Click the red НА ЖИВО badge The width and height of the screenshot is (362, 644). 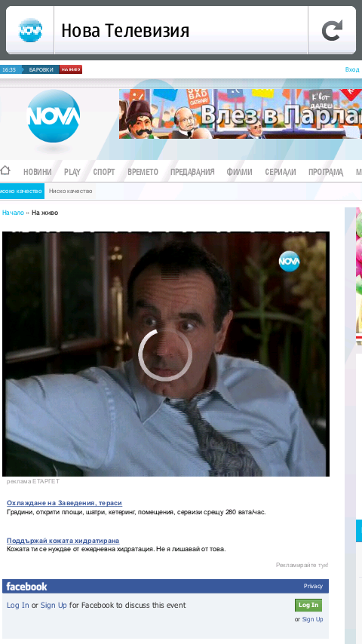[x=71, y=69]
